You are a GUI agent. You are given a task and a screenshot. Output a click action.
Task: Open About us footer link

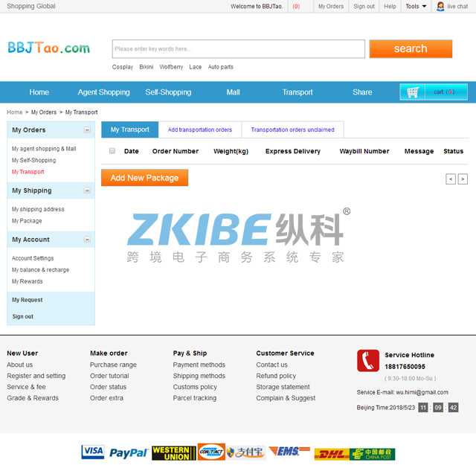click(20, 365)
